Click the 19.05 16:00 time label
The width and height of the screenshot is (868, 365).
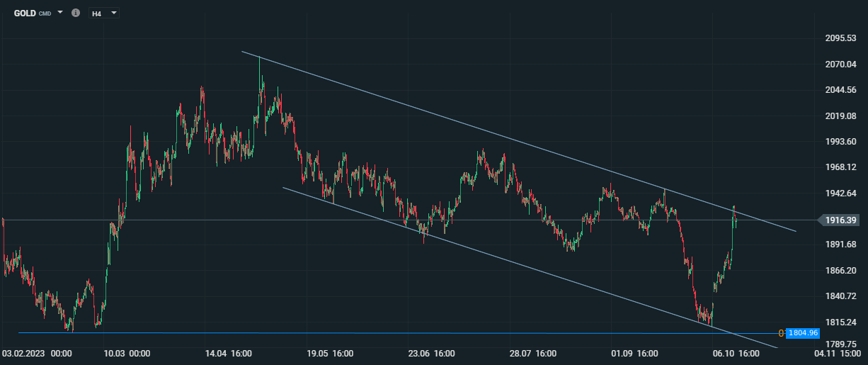[330, 353]
